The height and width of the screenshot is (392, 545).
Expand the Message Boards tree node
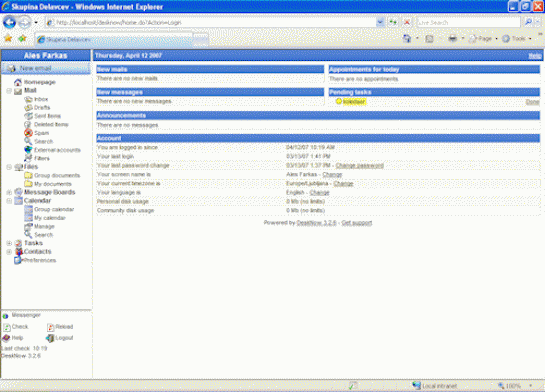(x=9, y=192)
